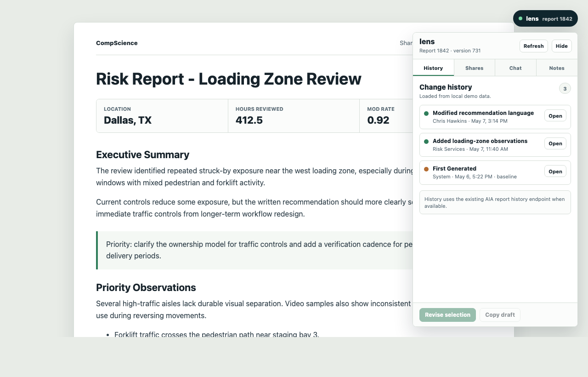Click the Revise selection button
Viewport: 588px width, 377px height.
[x=447, y=315]
